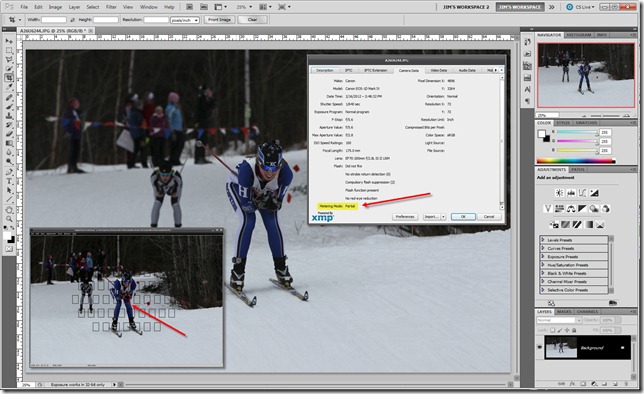The width and height of the screenshot is (644, 394).
Task: Add an Exposure adjustment
Action: pos(594,193)
